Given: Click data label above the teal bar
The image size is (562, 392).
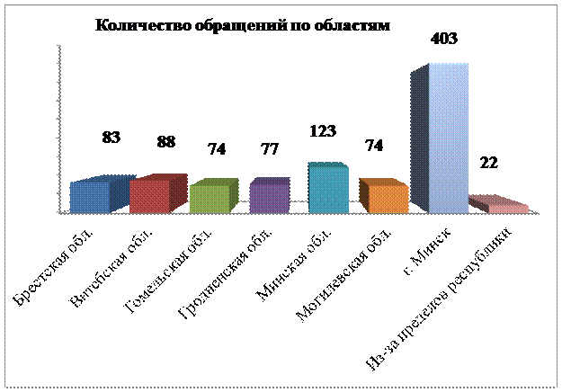Looking at the screenshot, I should click(x=323, y=132).
